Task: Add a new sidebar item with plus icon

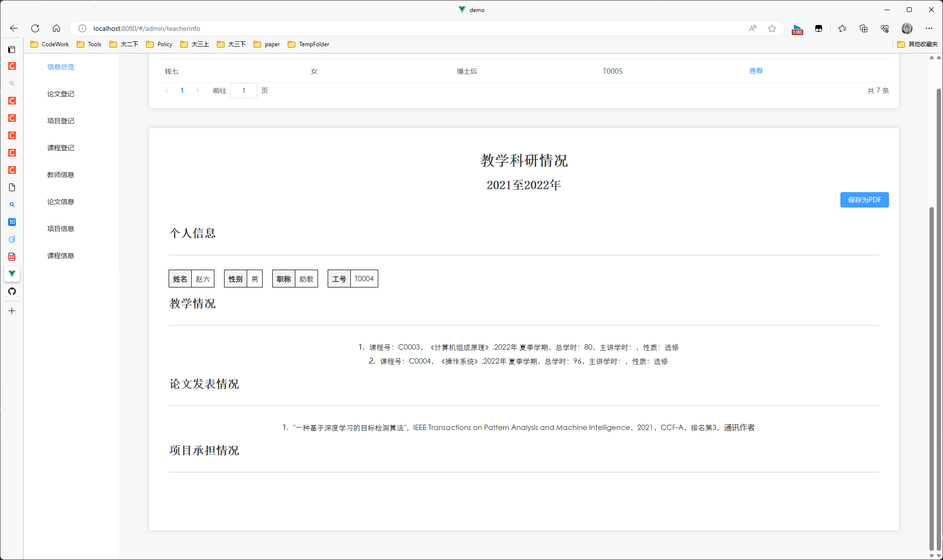Action: (12, 311)
